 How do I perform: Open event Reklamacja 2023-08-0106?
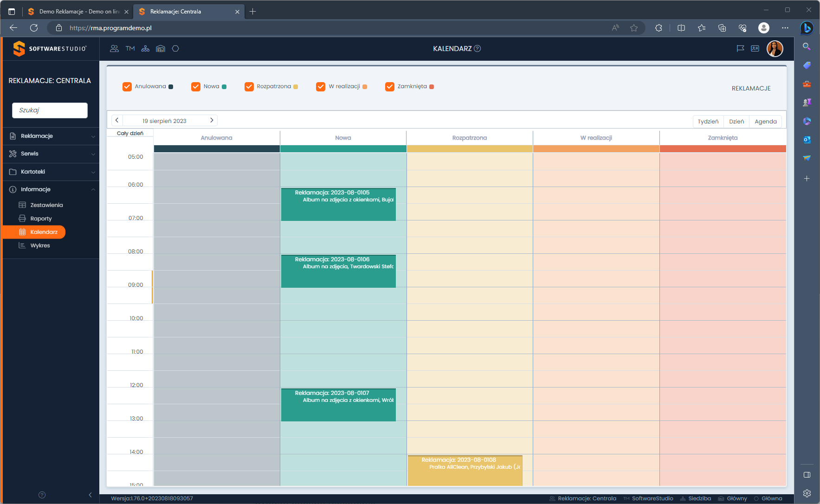(x=338, y=271)
